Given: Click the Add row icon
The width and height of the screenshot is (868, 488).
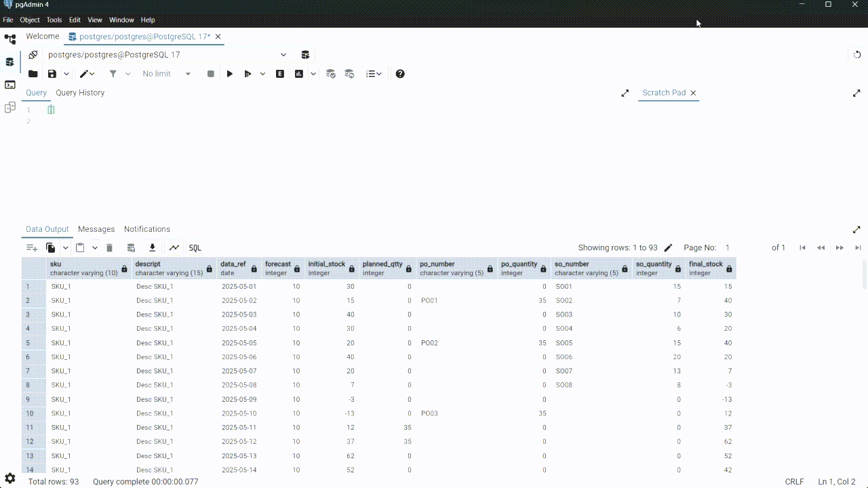Looking at the screenshot, I should [31, 248].
